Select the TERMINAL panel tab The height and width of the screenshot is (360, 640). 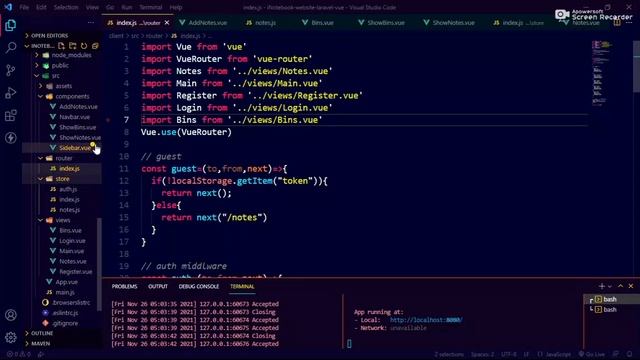pyautogui.click(x=242, y=287)
